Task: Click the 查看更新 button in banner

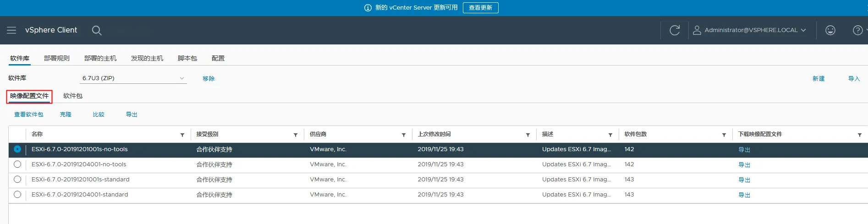Action: click(480, 8)
